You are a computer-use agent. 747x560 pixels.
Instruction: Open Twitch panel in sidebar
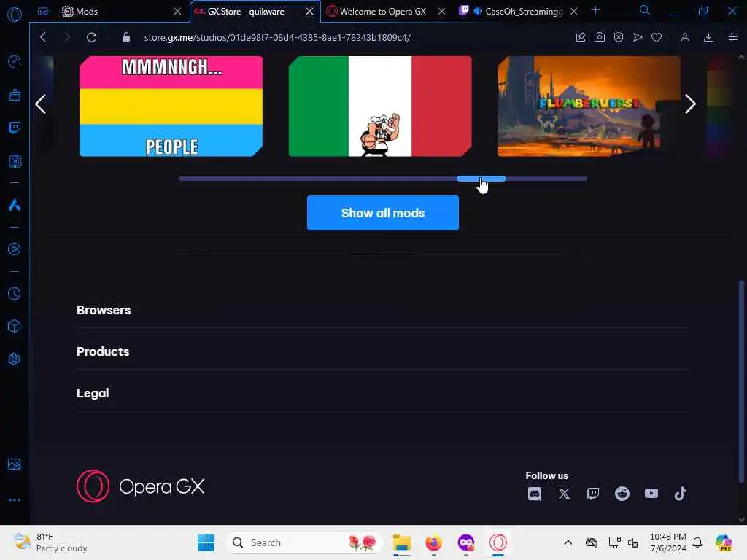click(15, 128)
